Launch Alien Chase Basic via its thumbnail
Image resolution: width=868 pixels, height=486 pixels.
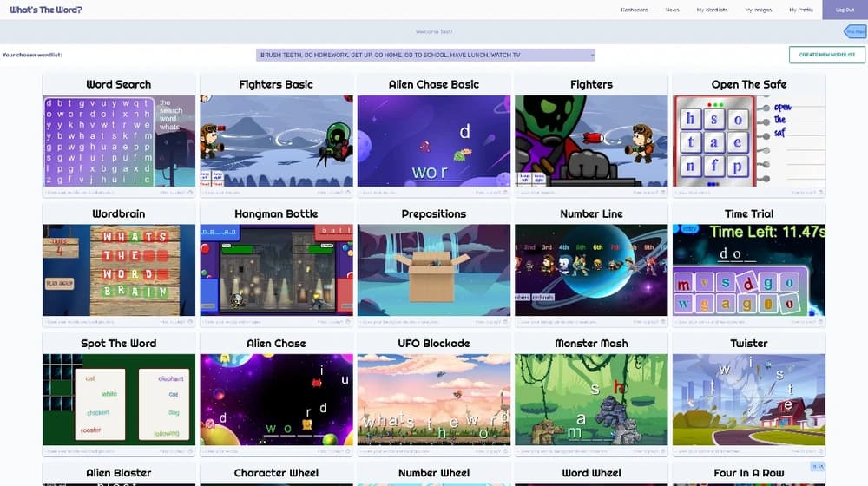[434, 141]
